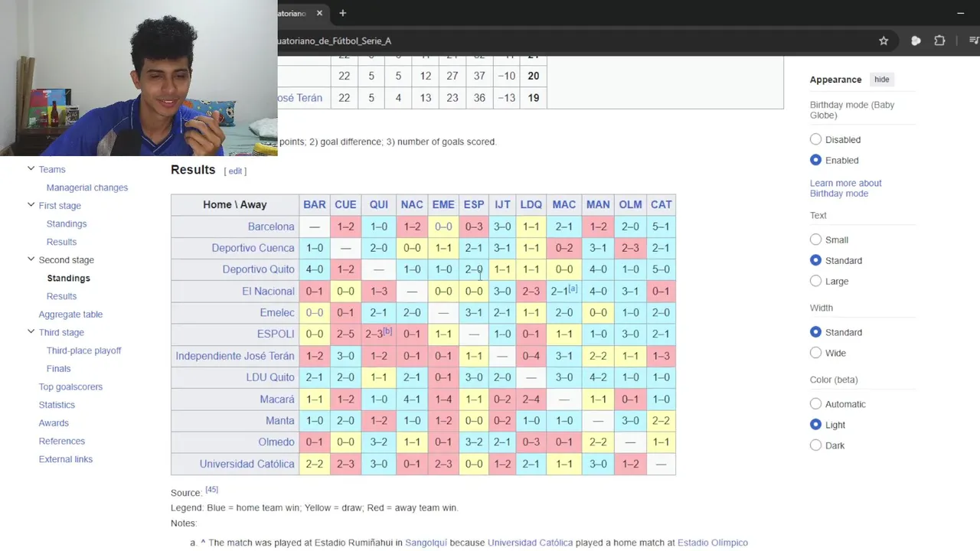The image size is (980, 551).
Task: Open Statistics section in contents
Action: coord(57,405)
